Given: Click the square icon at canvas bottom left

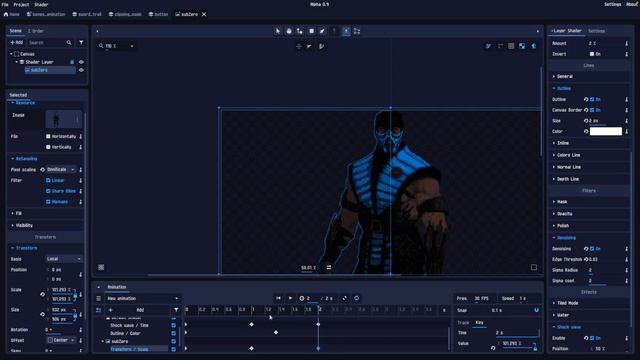Looking at the screenshot, I should click(x=101, y=267).
